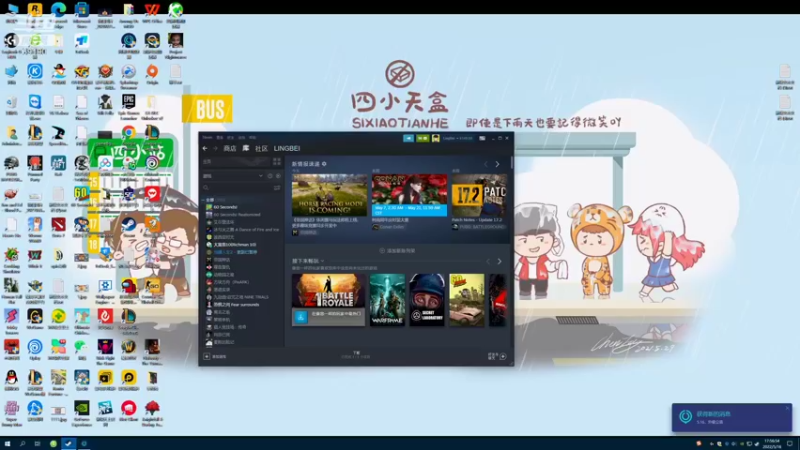Click the Add Shelf button with plus icon
The image size is (800, 450).
click(x=397, y=251)
